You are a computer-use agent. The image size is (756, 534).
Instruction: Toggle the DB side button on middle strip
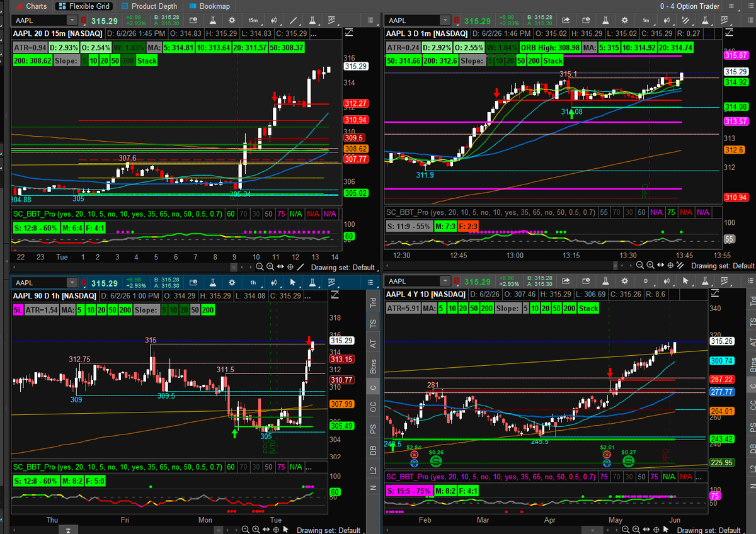coord(373,448)
